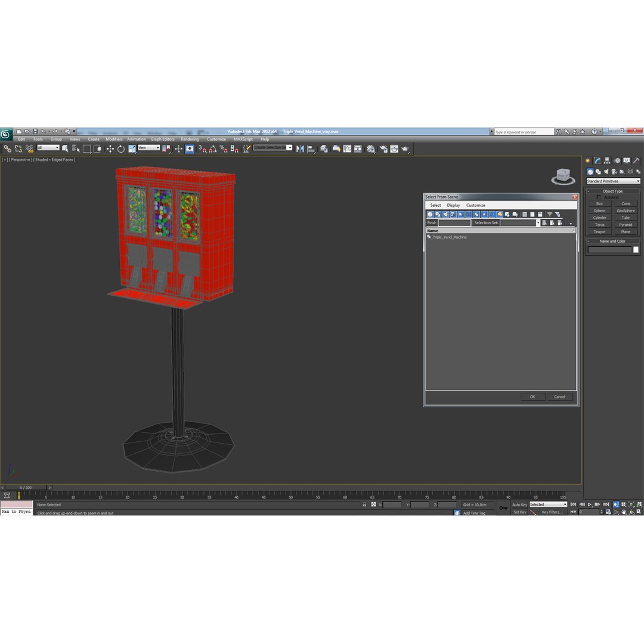The height and width of the screenshot is (644, 644).
Task: Activate Bind to Space Warp tool
Action: [x=29, y=148]
